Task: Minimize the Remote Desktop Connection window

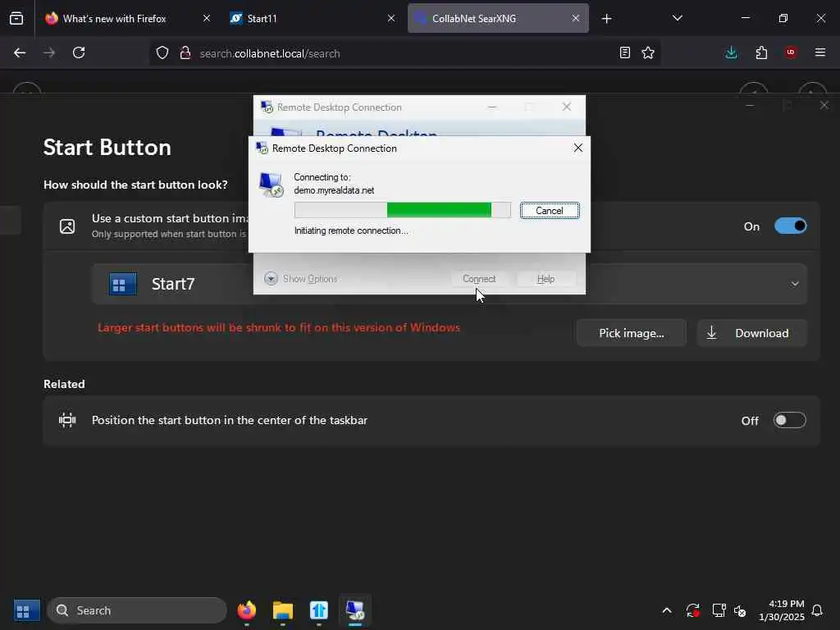Action: tap(492, 107)
